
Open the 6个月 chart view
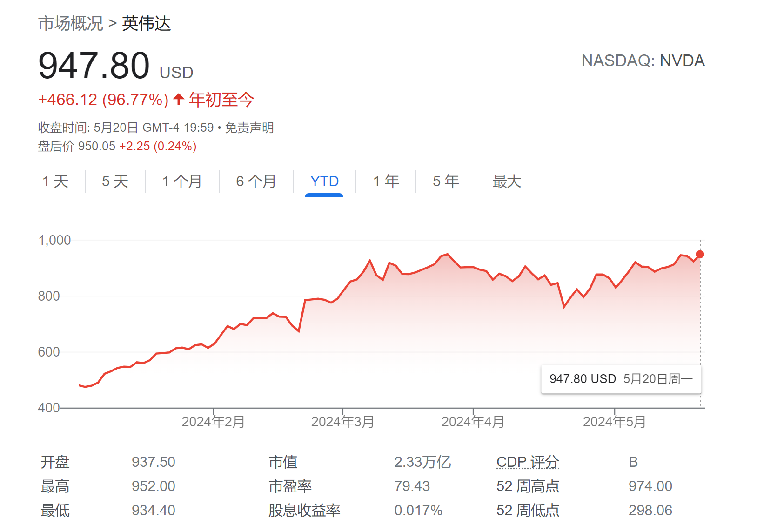click(x=256, y=182)
